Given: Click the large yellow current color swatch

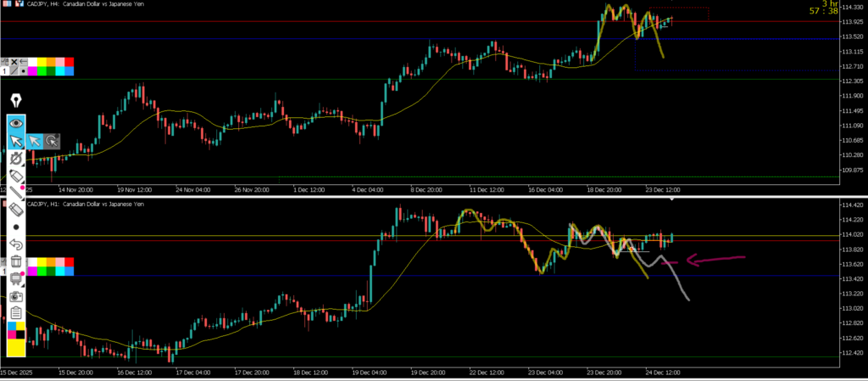Looking at the screenshot, I should (x=16, y=347).
